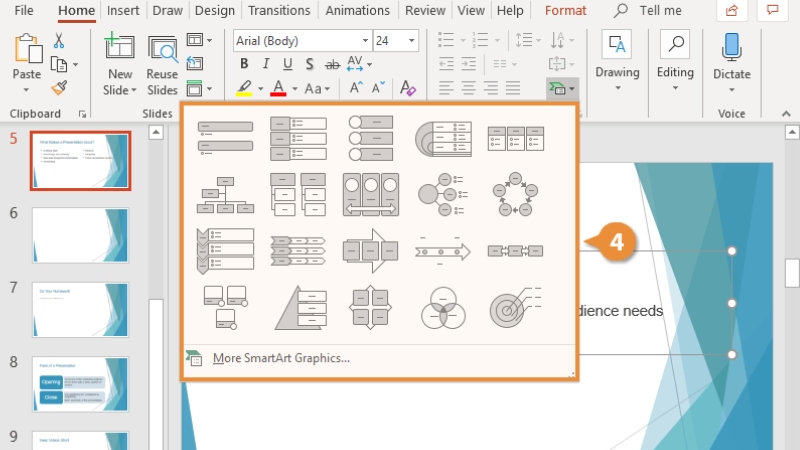Open the slide Layout dropdown
The width and height of the screenshot is (800, 450).
199,40
